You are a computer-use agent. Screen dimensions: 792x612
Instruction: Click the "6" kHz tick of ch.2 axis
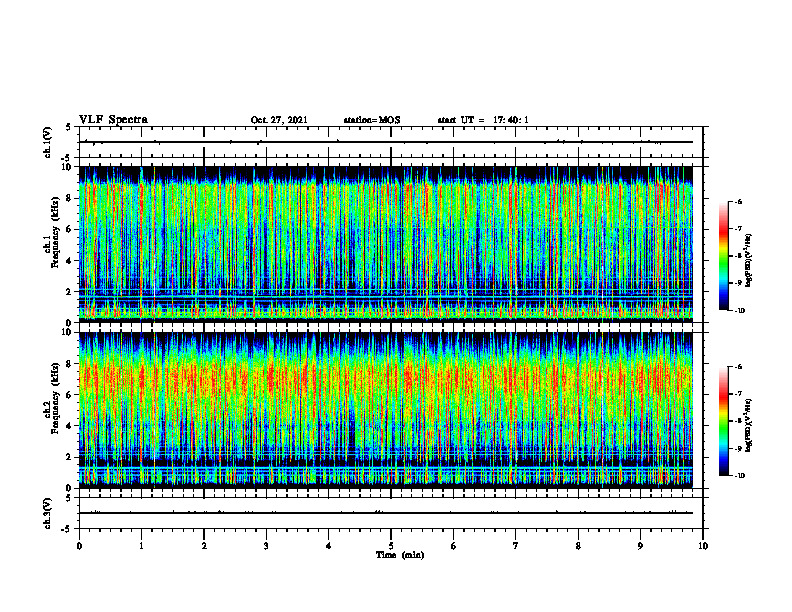point(70,395)
